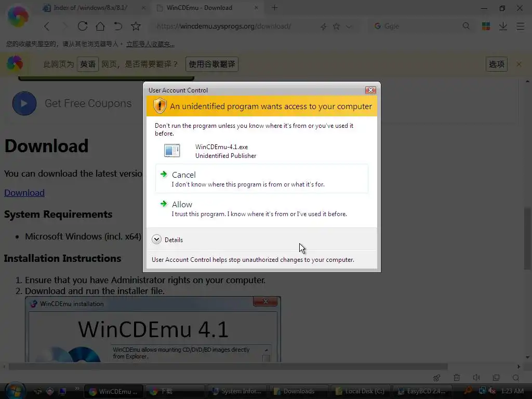Click the trash bin icon in status bar

point(457,378)
